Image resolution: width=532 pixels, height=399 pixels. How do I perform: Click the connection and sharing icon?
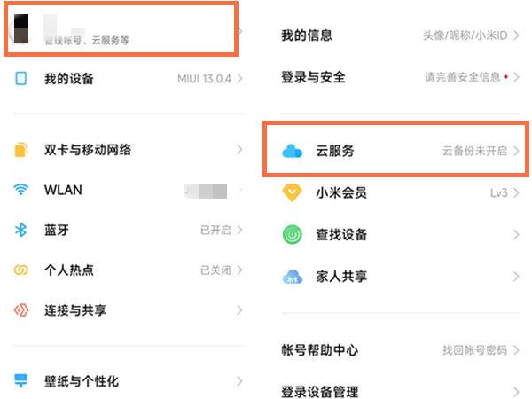click(x=22, y=310)
